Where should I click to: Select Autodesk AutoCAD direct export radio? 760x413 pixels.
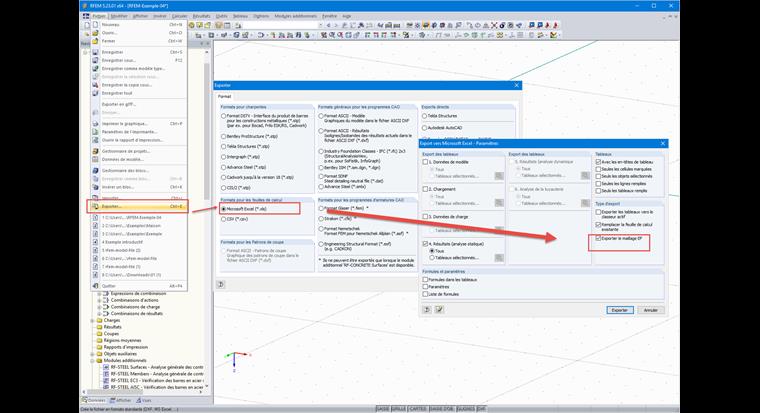coord(424,127)
